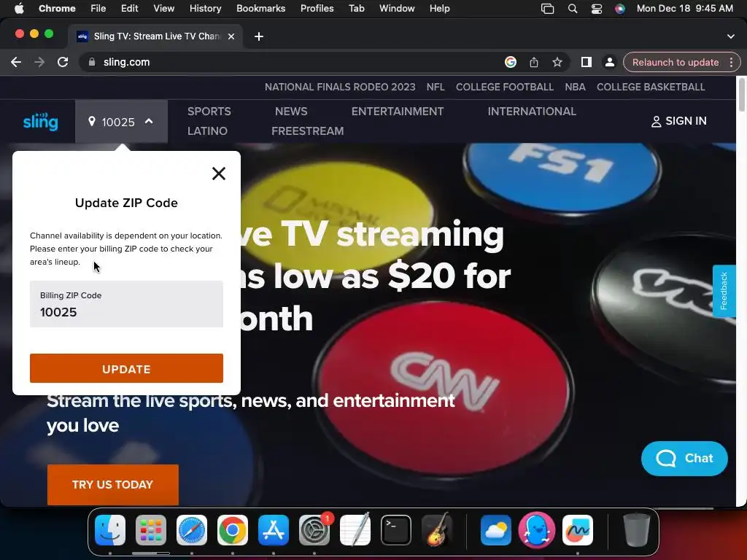Click the Google icon in address bar
Image resolution: width=747 pixels, height=560 pixels.
tap(510, 63)
